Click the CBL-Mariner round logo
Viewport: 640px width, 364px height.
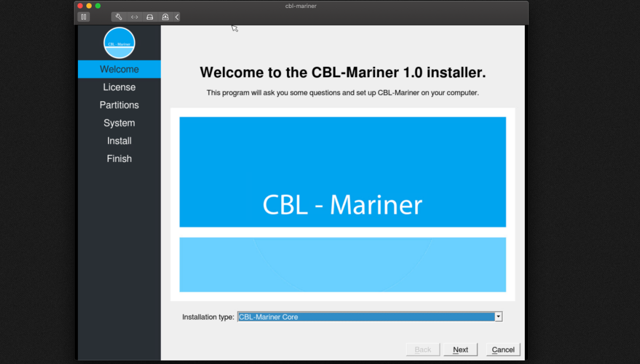[x=119, y=43]
